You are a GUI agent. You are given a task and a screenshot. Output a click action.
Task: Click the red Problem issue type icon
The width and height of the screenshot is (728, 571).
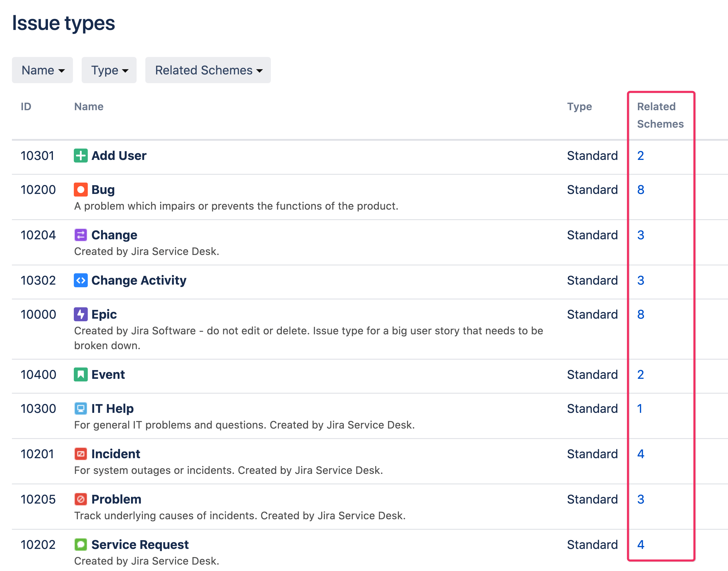[81, 500]
